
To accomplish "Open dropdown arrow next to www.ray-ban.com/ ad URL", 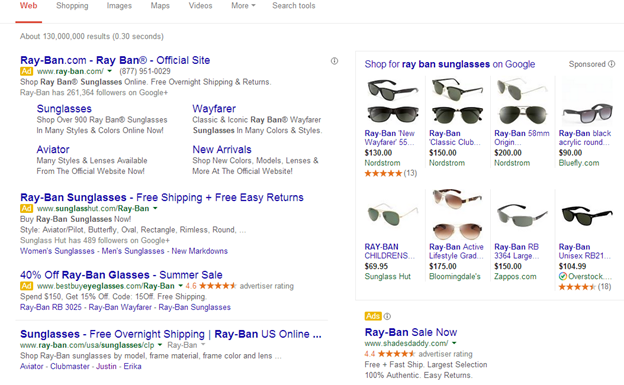I will coord(110,71).
